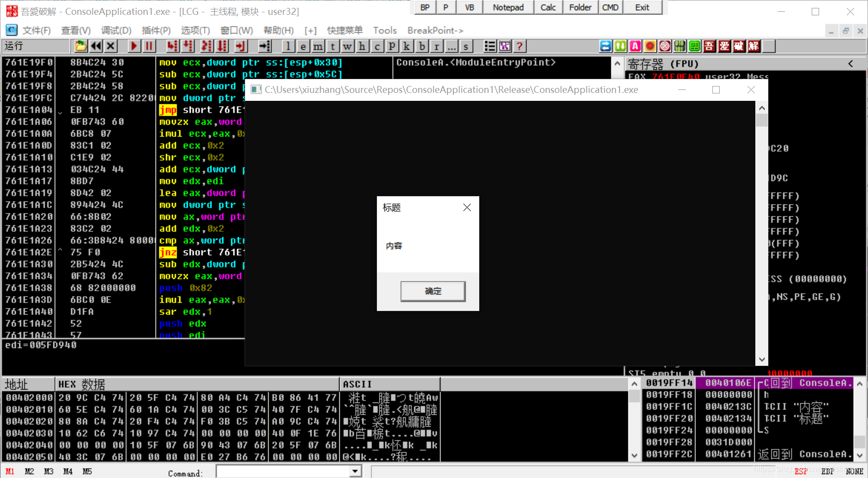Click the maroon target rings plugin icon
This screenshot has width=868, height=478.
click(665, 46)
